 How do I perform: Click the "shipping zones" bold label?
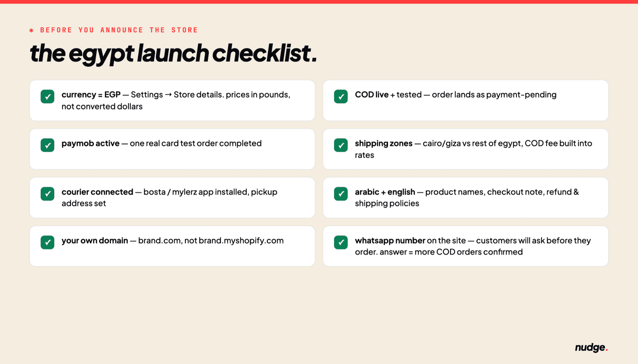coord(384,143)
